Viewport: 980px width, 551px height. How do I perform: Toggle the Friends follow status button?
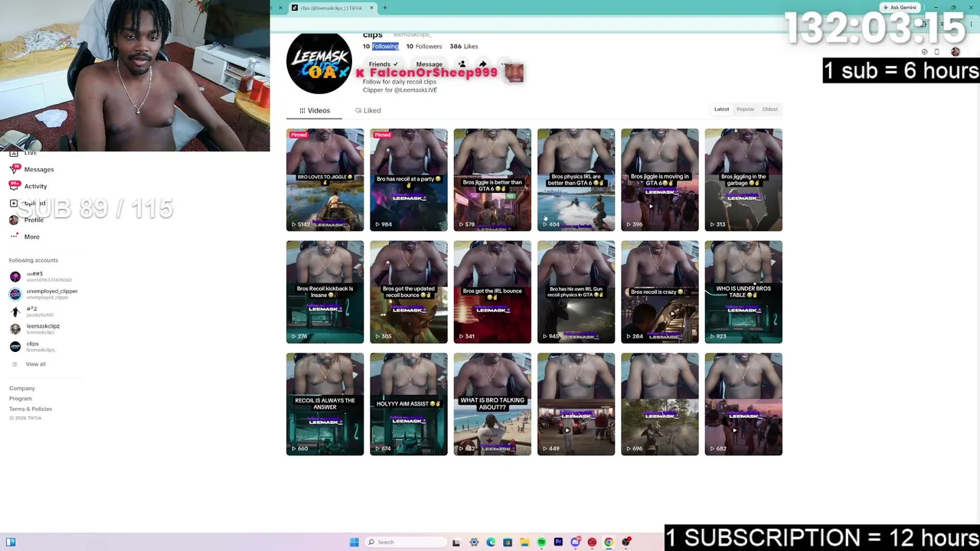point(382,64)
